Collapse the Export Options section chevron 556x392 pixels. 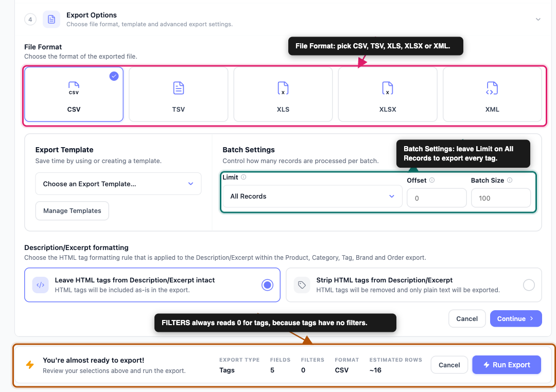(538, 20)
